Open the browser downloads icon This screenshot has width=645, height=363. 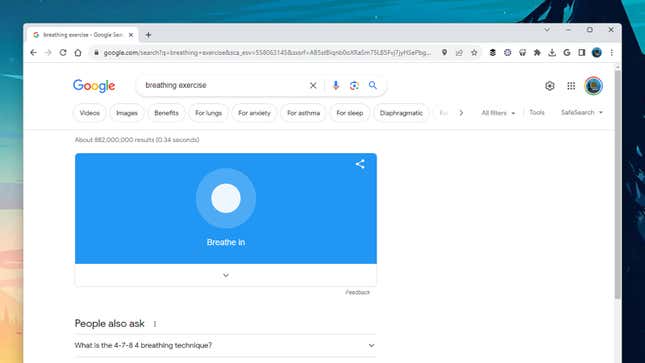pyautogui.click(x=552, y=53)
